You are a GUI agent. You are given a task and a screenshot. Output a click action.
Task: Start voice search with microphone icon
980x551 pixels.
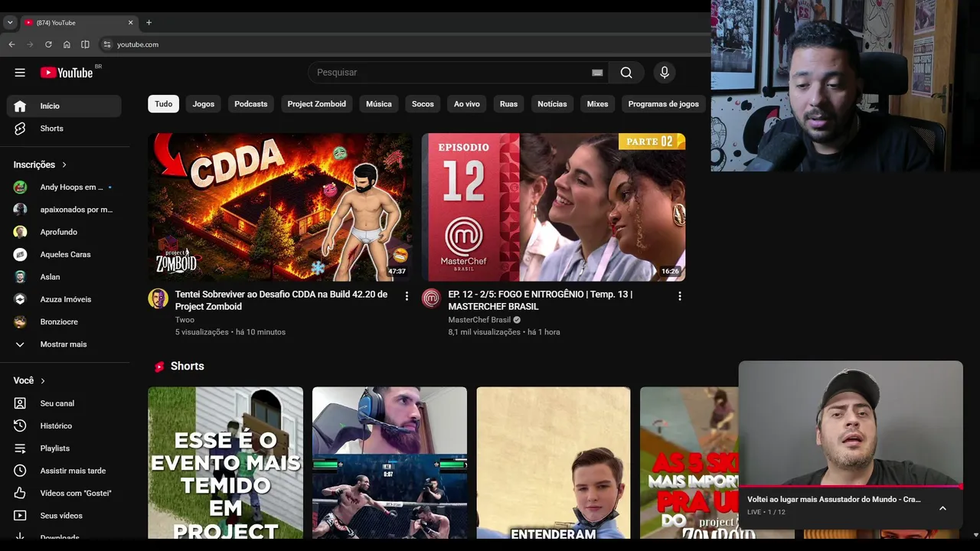click(665, 73)
